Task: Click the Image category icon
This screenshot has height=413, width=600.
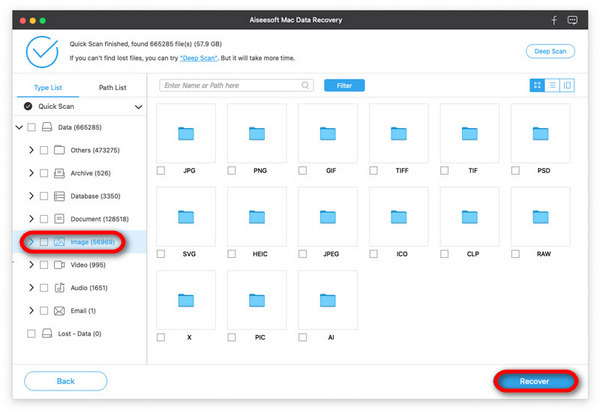Action: 59,242
